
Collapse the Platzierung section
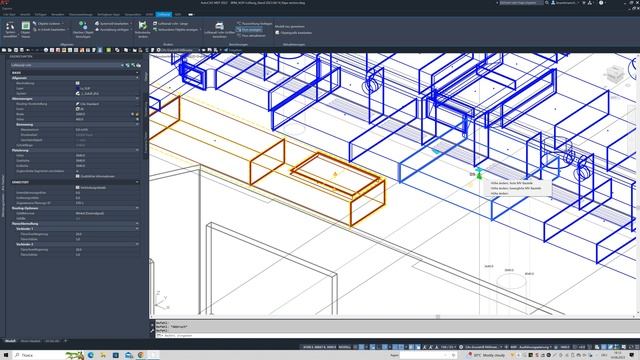point(137,150)
